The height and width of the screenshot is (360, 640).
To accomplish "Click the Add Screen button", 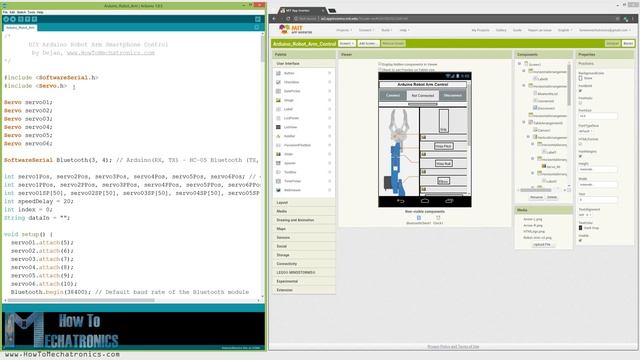I will [x=368, y=43].
